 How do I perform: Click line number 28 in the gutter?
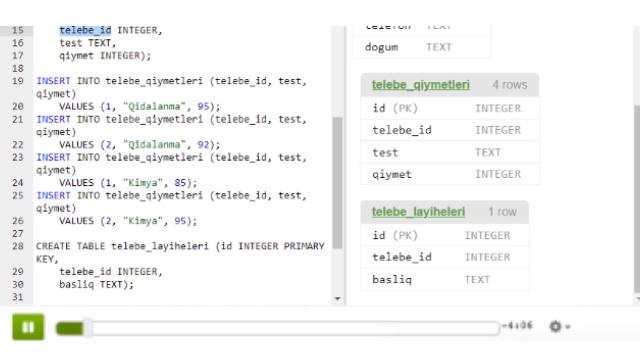coord(18,246)
